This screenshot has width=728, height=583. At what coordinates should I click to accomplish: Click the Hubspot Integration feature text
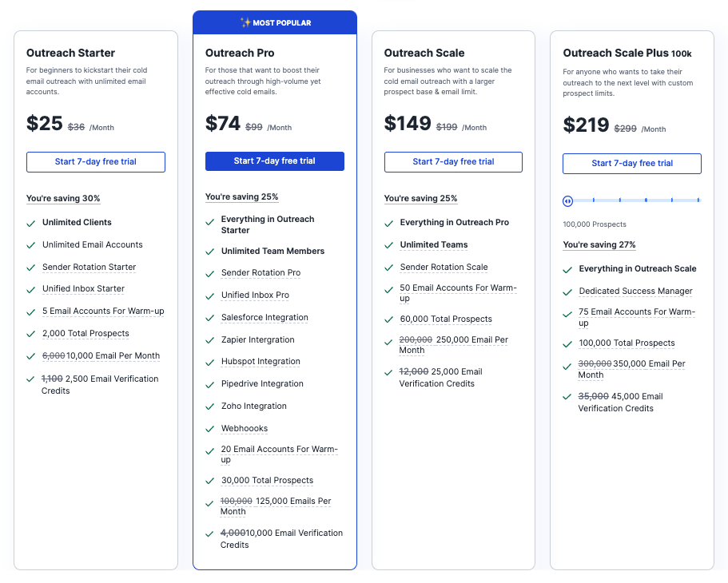[261, 362]
